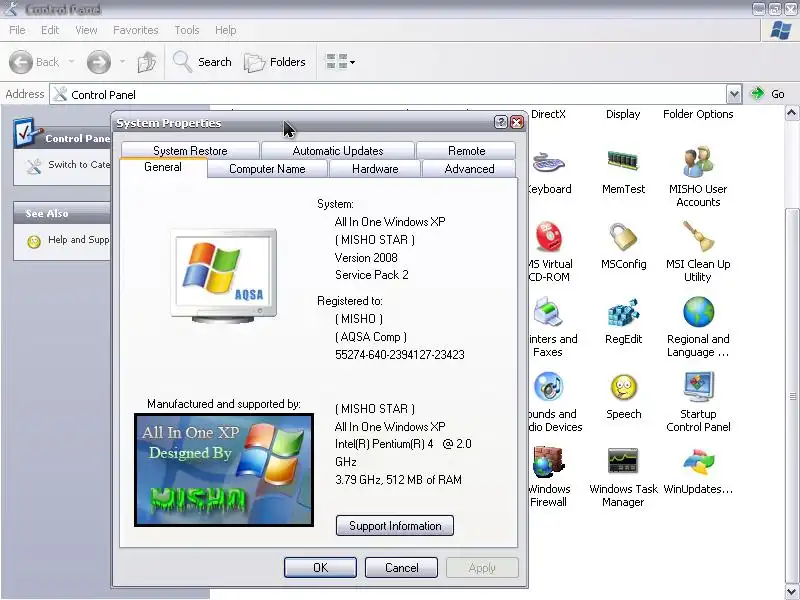This screenshot has width=800, height=600.
Task: Close the System Properties dialog
Action: [x=517, y=122]
